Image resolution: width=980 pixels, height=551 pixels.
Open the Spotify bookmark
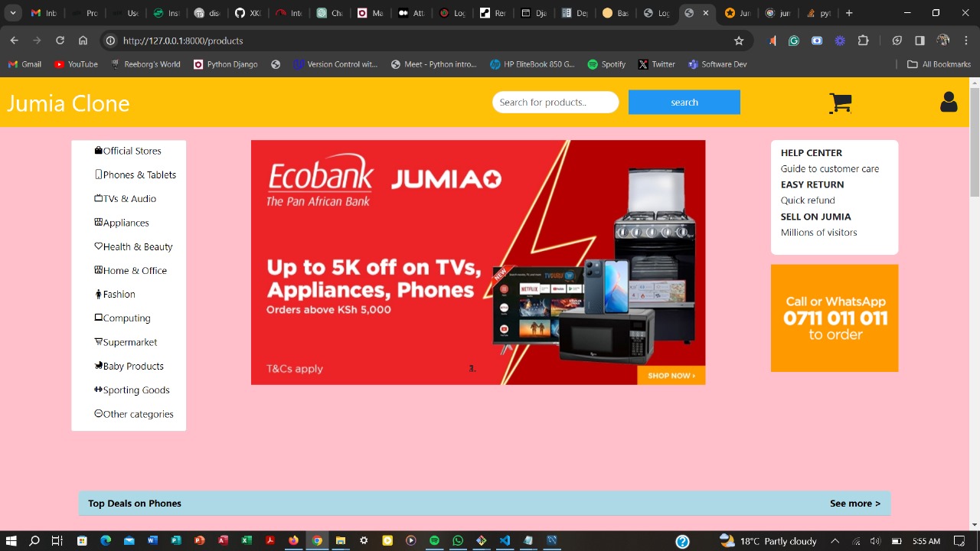[x=606, y=64]
